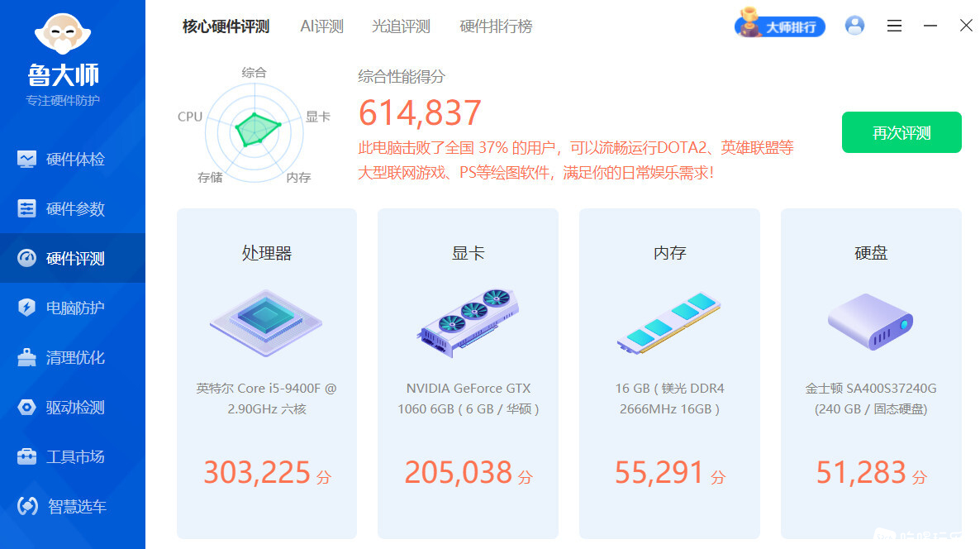Click the 硬件评测 gauge icon
980x549 pixels.
(26, 258)
